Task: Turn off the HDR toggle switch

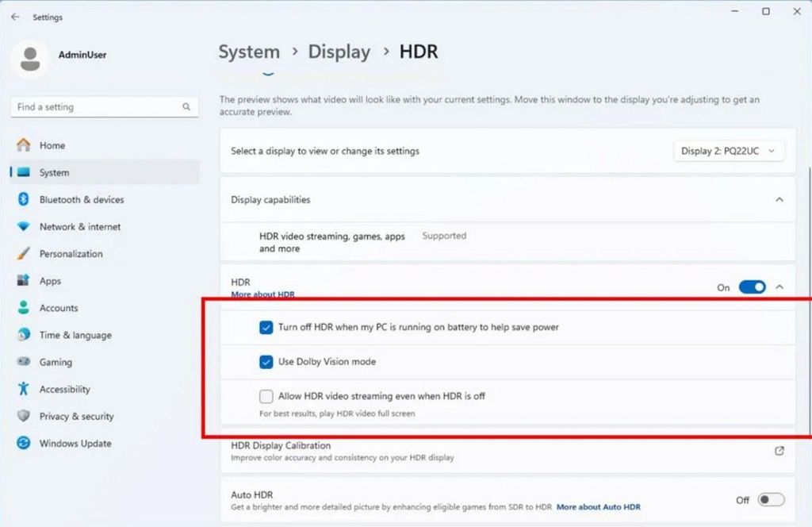Action: pyautogui.click(x=751, y=287)
